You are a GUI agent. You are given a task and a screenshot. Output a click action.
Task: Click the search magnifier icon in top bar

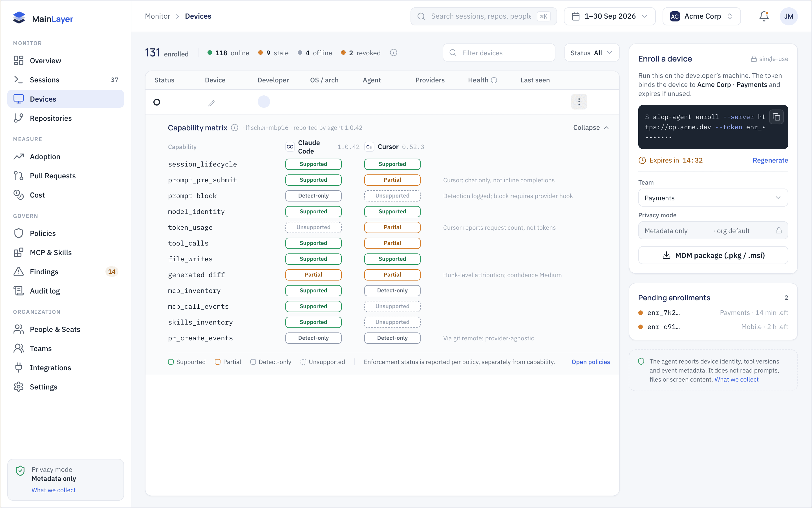pyautogui.click(x=421, y=16)
